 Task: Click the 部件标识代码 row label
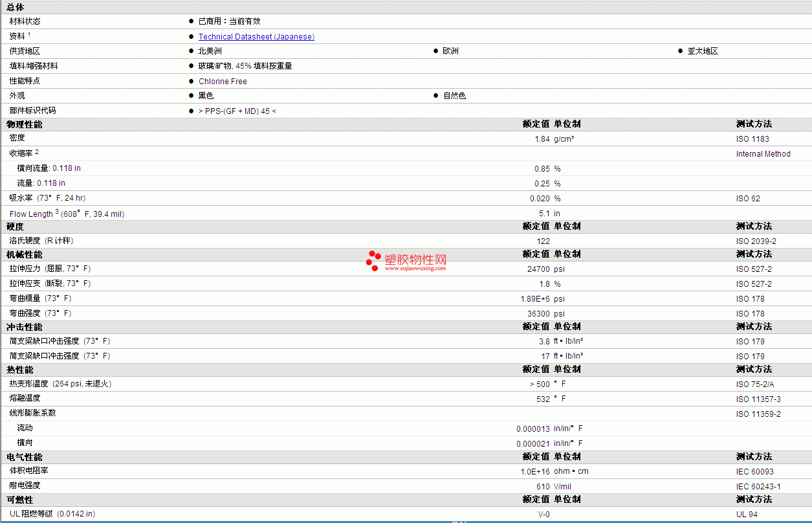(x=32, y=111)
